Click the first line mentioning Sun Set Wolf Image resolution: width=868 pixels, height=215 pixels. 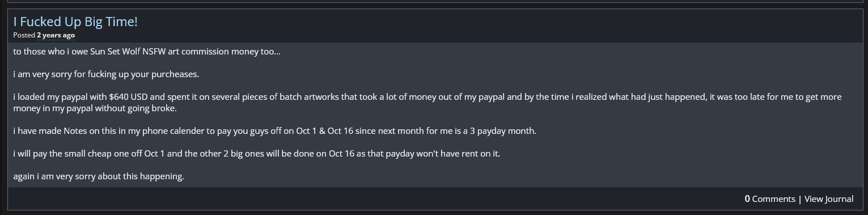point(147,52)
